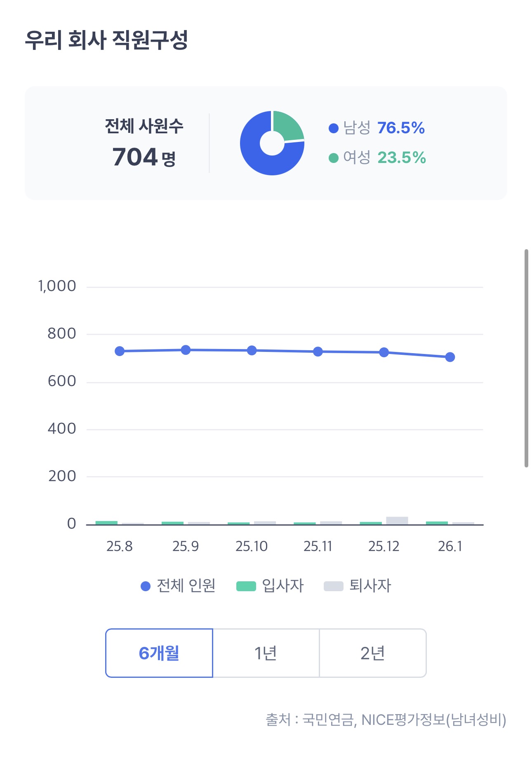Click the green 여성 legend dot
This screenshot has width=532, height=762.
[x=334, y=158]
